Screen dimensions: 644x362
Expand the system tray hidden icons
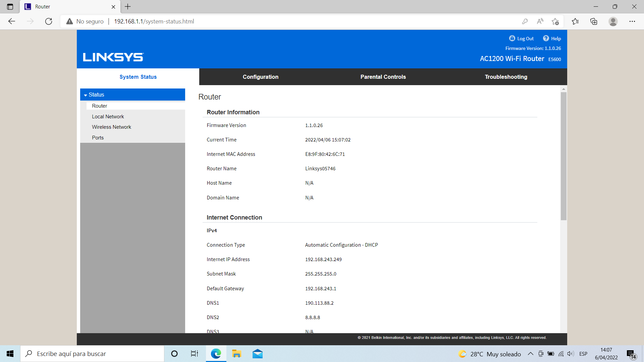(530, 354)
